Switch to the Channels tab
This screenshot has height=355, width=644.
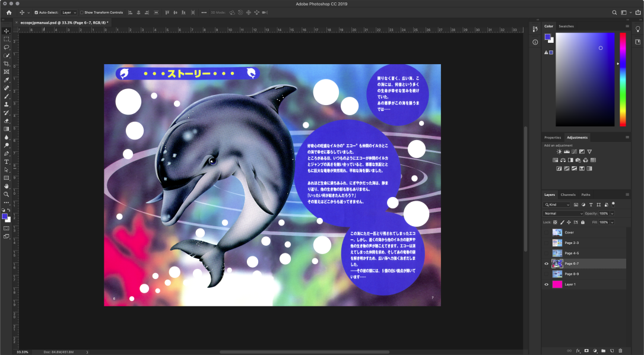click(568, 195)
